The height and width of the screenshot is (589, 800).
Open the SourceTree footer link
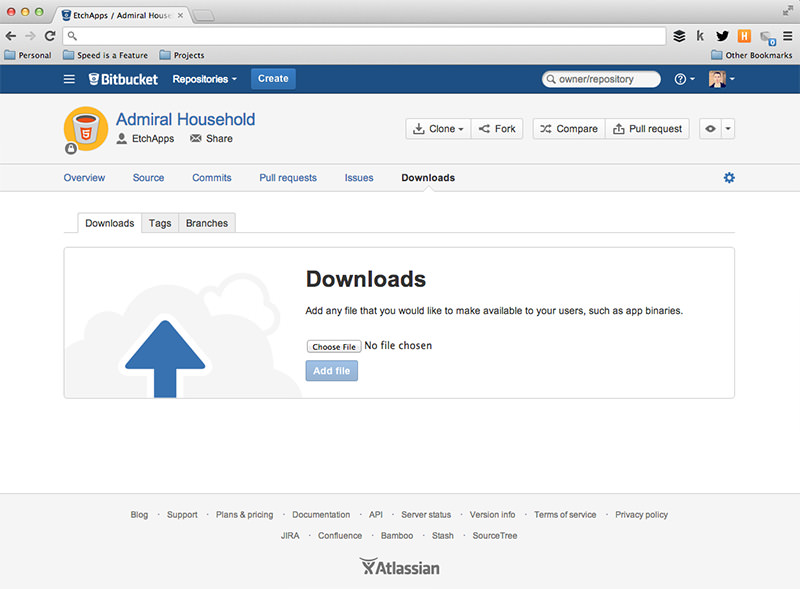[494, 535]
